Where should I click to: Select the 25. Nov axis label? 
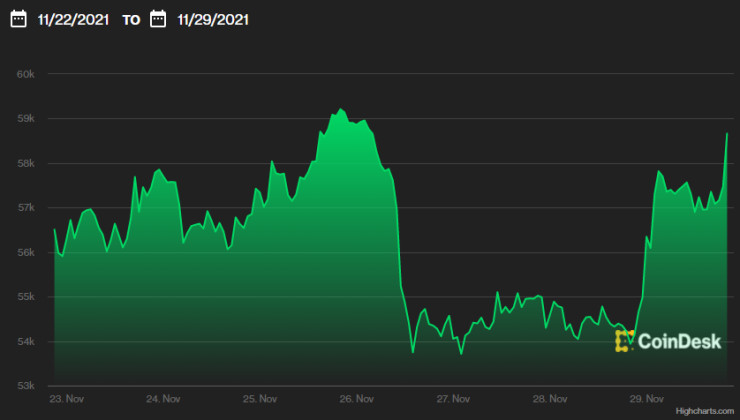coord(261,397)
